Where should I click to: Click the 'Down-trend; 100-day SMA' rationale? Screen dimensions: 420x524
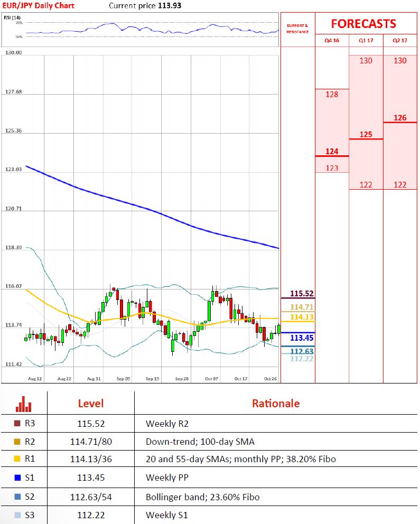click(x=200, y=442)
